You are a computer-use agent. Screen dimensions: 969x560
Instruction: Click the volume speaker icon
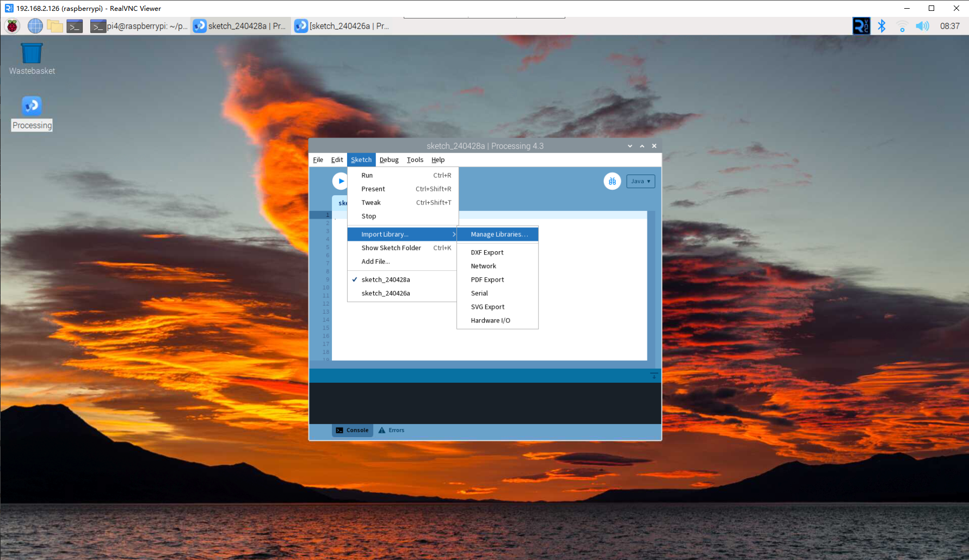(x=922, y=26)
